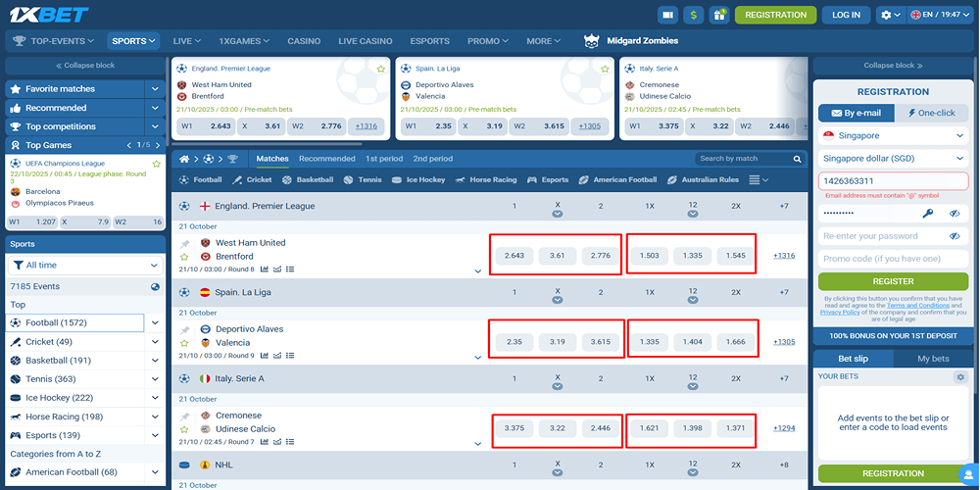The image size is (980, 490).
Task: Select odds 2.643 for West Ham win
Action: tap(514, 256)
